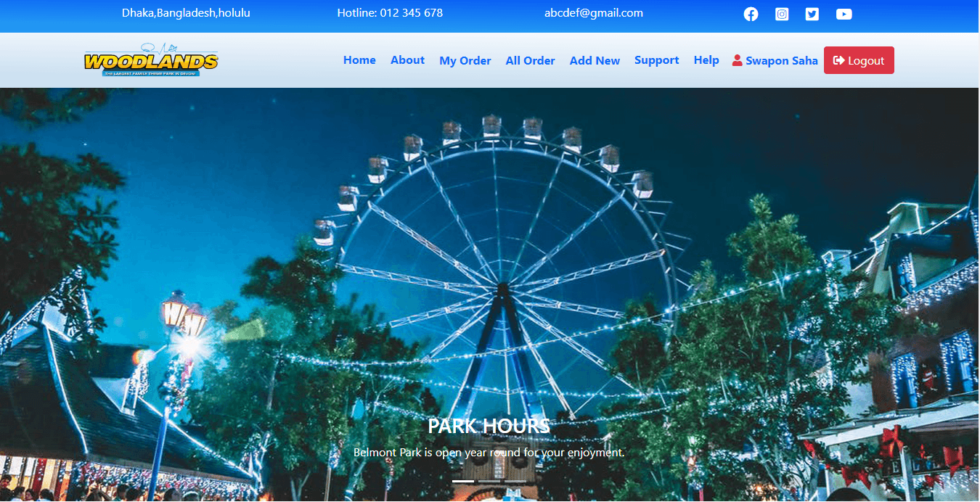Log out with the Logout button
Screen dimensions: 980x502
pos(859,60)
